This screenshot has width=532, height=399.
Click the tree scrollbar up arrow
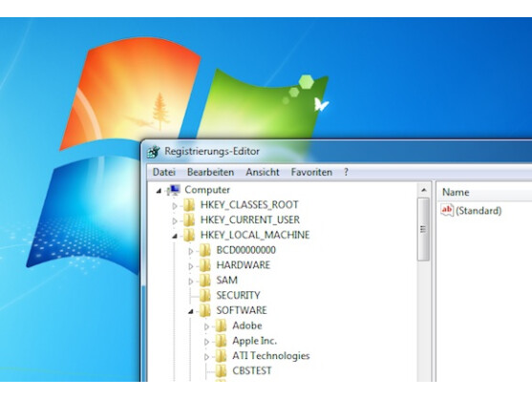[423, 190]
